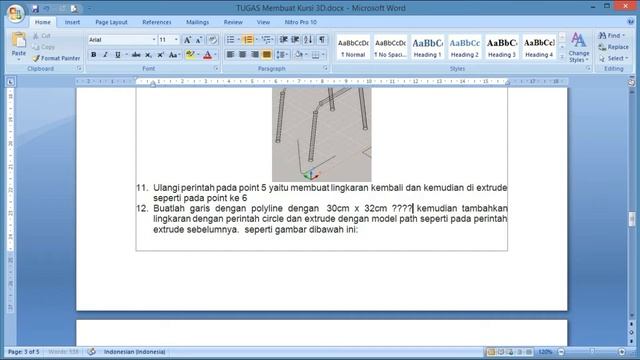Apply superscript formatting
The height and width of the screenshot is (360, 640).
(x=160, y=55)
